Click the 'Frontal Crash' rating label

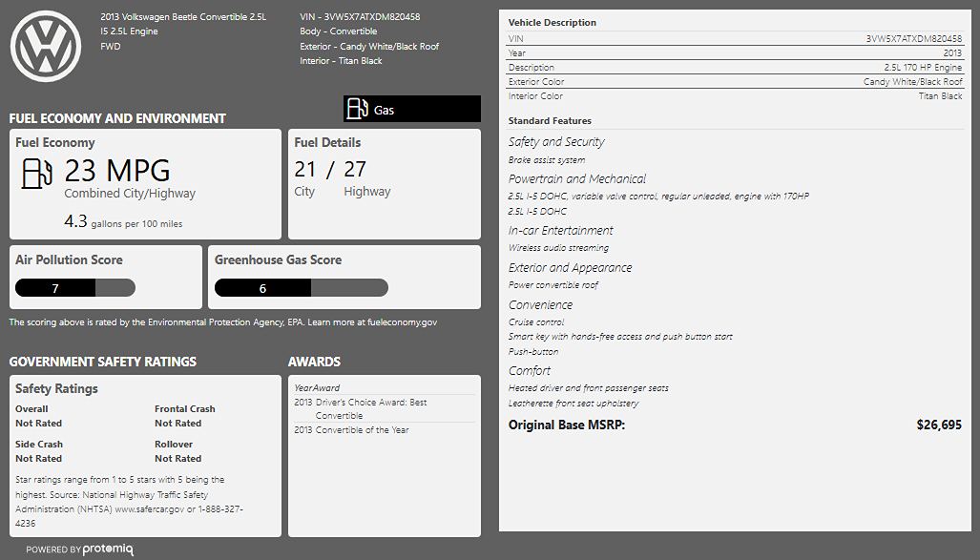pyautogui.click(x=185, y=408)
